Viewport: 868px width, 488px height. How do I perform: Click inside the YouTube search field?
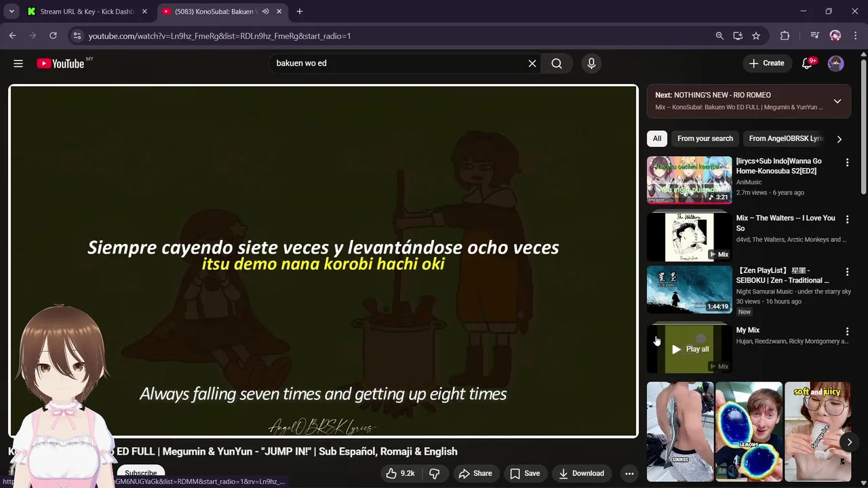coord(397,63)
